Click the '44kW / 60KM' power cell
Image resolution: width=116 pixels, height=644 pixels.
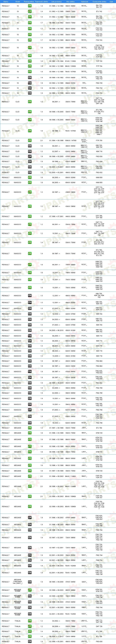pos(70,216)
